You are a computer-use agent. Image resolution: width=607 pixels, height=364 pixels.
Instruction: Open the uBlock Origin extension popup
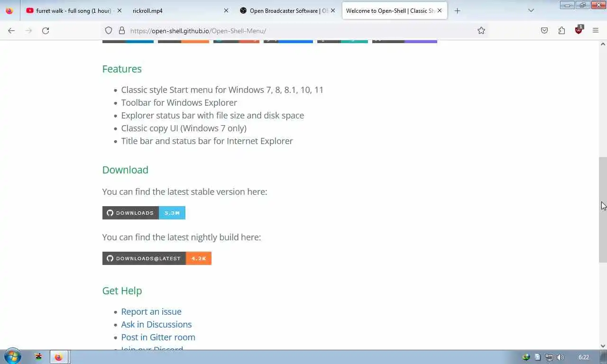point(579,30)
